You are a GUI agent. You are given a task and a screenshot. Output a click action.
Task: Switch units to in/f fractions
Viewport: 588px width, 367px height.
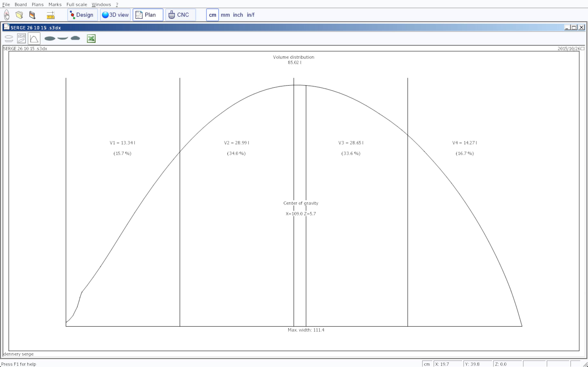[251, 15]
